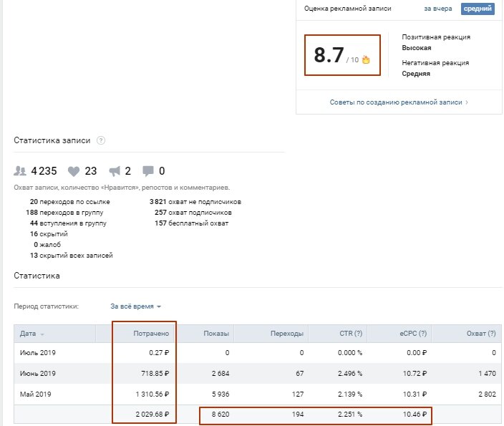504x426 pixels.
Task: Click 257 охват подписчиков stat
Action: 193,213
